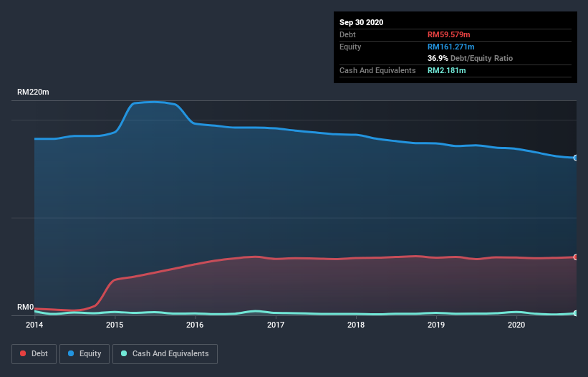Click the 2015 x-axis label
Viewport: 588px width, 377px height.
[115, 325]
